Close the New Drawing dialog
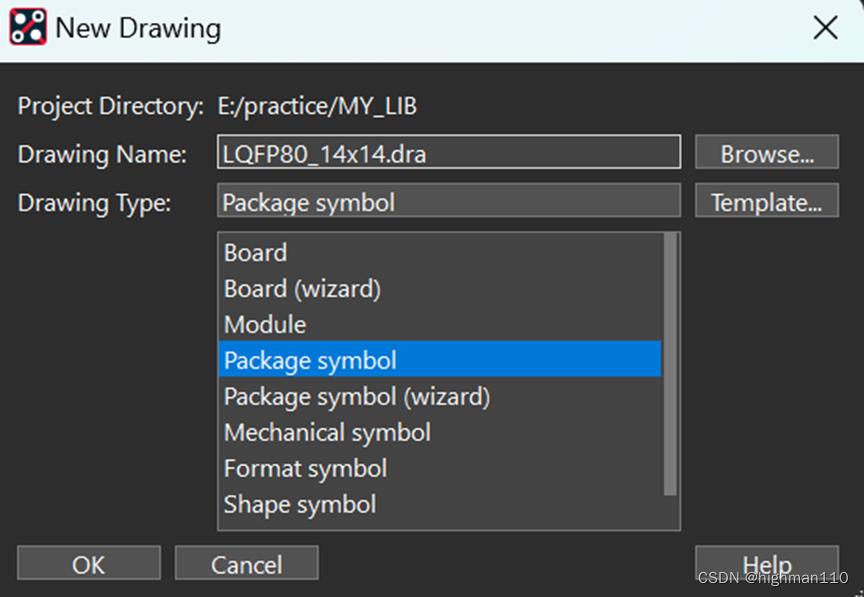 [825, 28]
